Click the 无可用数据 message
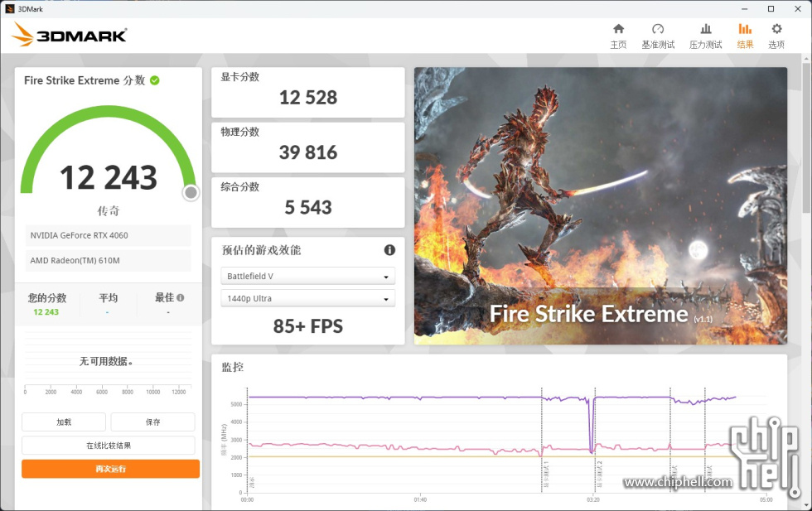 coord(106,361)
